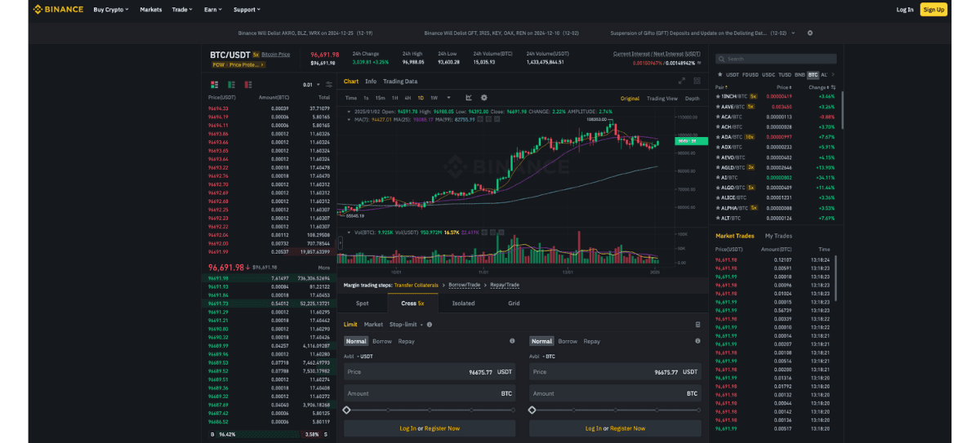Show more quote currencies with arrow
The width and height of the screenshot is (980, 443).
pyautogui.click(x=833, y=74)
